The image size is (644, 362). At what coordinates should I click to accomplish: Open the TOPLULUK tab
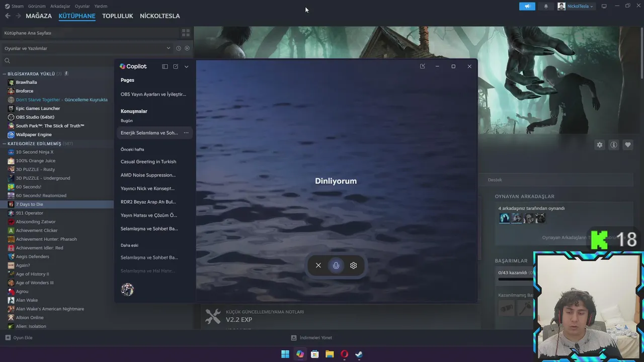(118, 16)
